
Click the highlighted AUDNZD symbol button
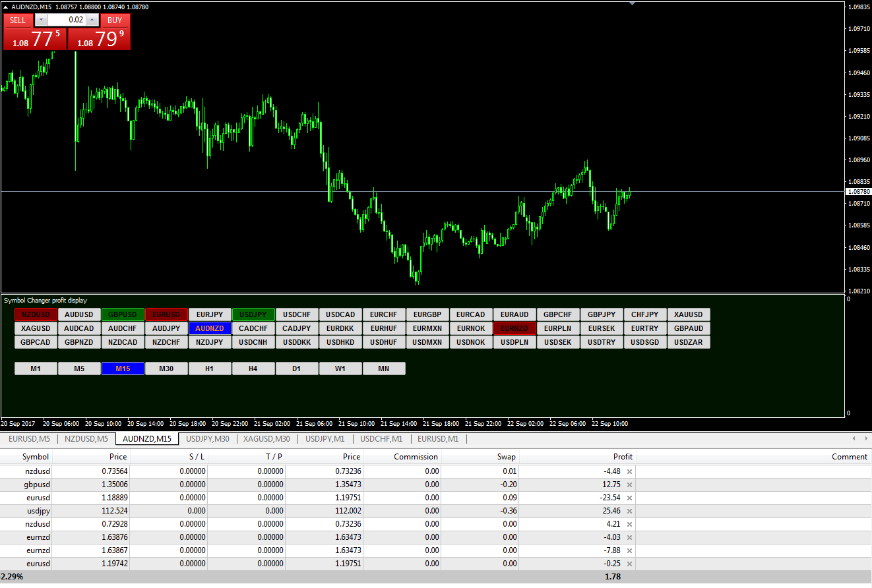pos(210,328)
